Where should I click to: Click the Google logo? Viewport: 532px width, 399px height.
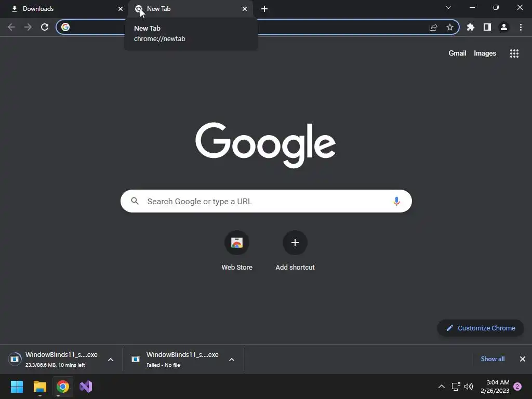(265, 145)
